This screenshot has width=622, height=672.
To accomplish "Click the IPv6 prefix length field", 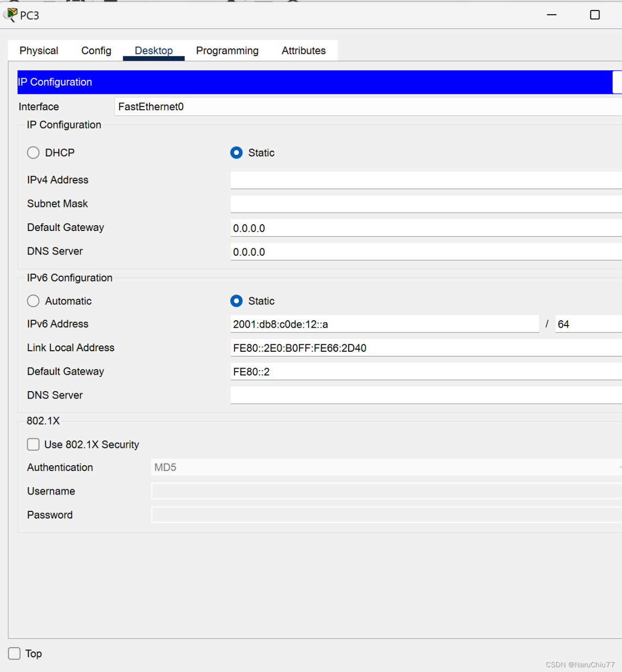I will pyautogui.click(x=588, y=324).
